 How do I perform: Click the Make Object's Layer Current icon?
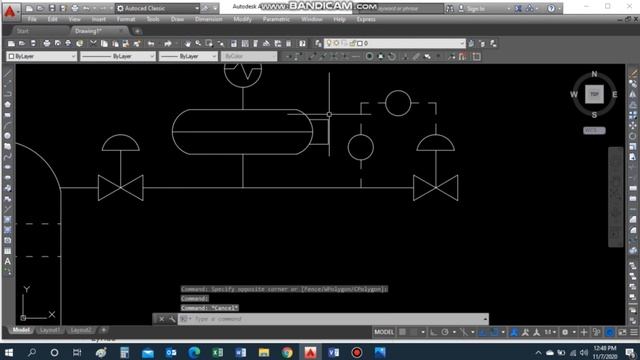click(x=471, y=43)
